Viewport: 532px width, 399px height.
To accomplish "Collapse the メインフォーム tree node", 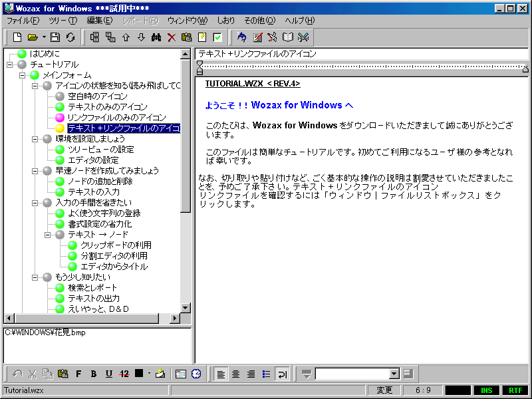I will tap(23, 75).
